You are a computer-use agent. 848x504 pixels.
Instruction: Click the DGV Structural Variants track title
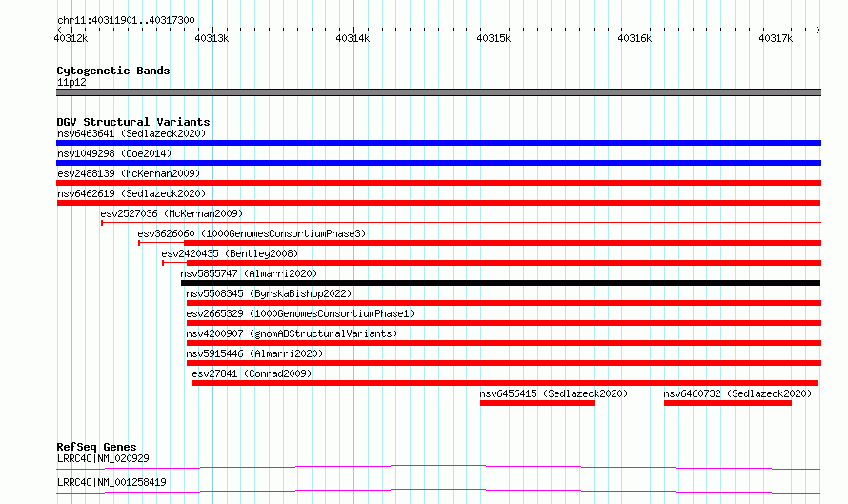[x=133, y=122]
